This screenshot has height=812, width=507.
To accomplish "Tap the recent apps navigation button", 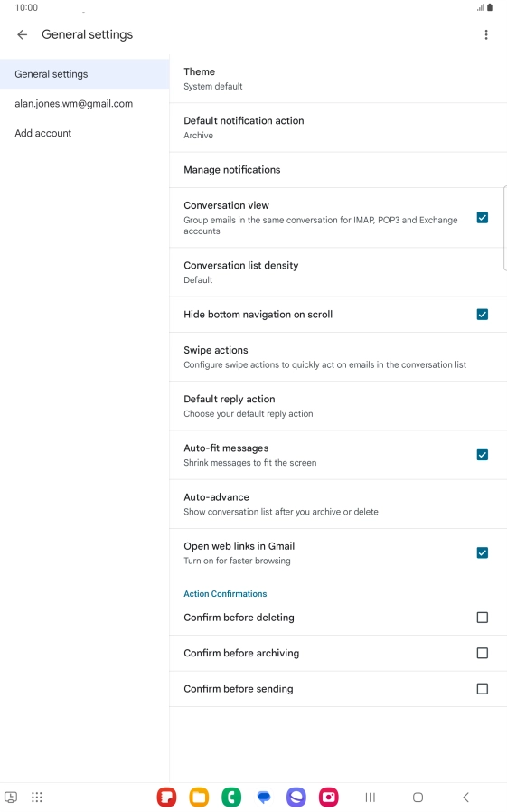I will pyautogui.click(x=370, y=798).
